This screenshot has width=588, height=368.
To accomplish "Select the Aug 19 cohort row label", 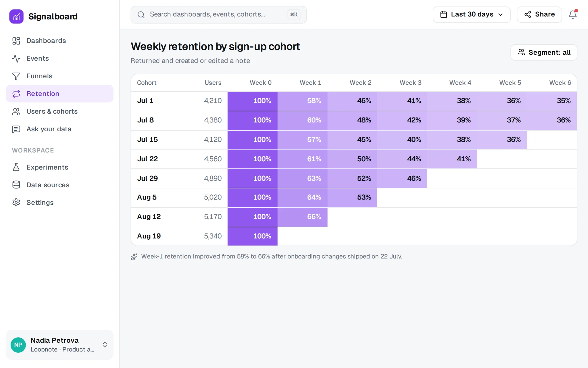I will coord(149,236).
